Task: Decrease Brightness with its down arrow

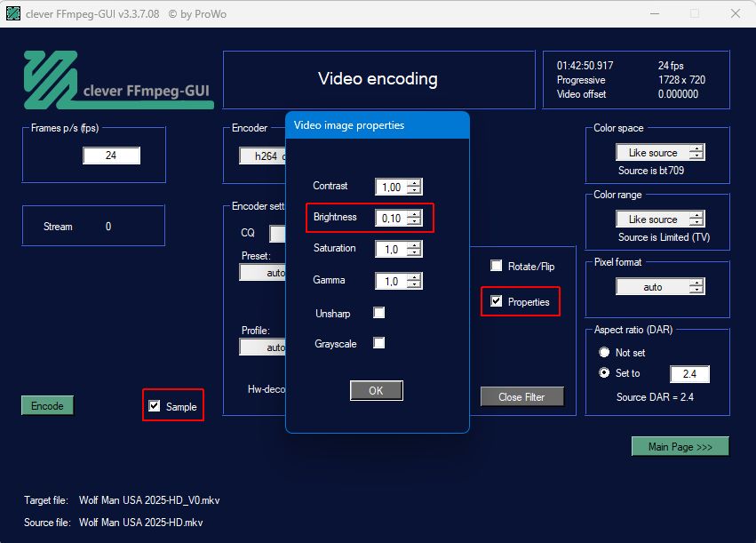Action: click(414, 221)
